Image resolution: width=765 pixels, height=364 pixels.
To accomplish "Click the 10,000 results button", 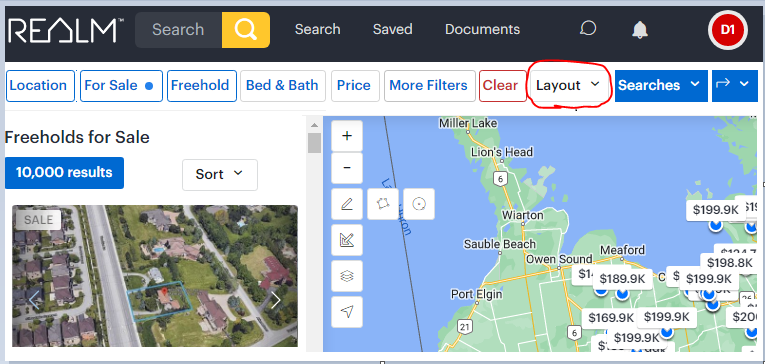I will tap(64, 173).
